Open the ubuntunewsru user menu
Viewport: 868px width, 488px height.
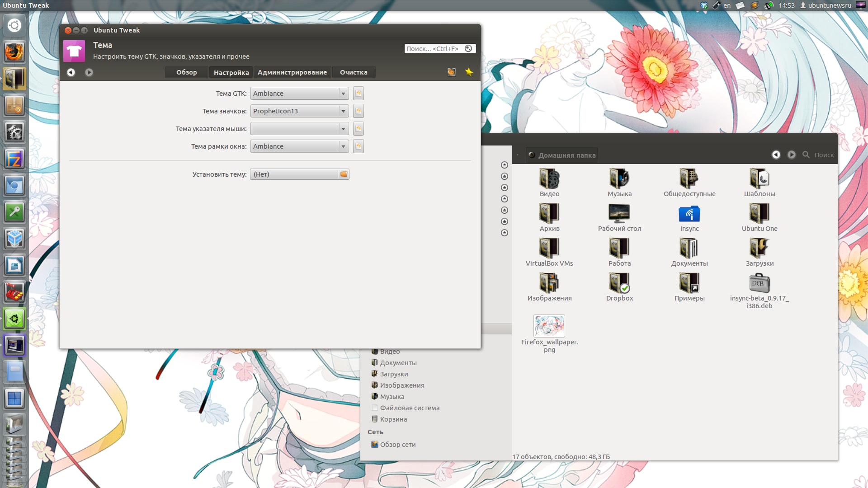[x=826, y=5]
